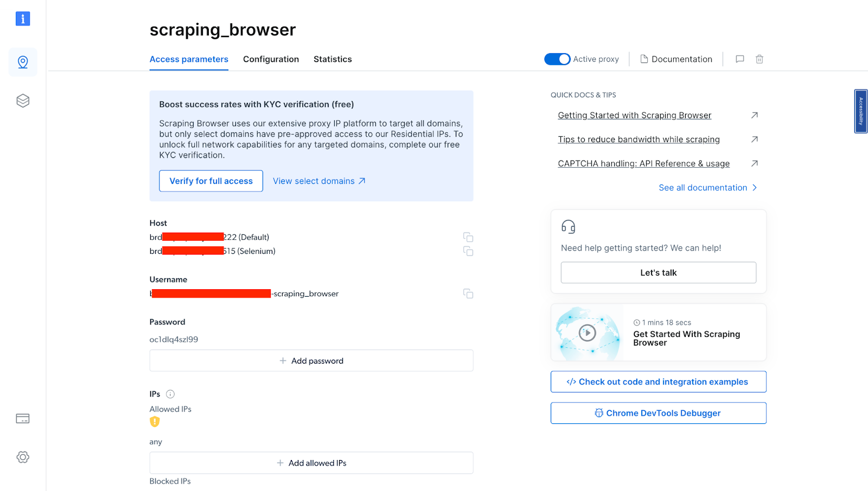Image resolution: width=868 pixels, height=491 pixels.
Task: Toggle the Active proxy switch
Action: 557,59
